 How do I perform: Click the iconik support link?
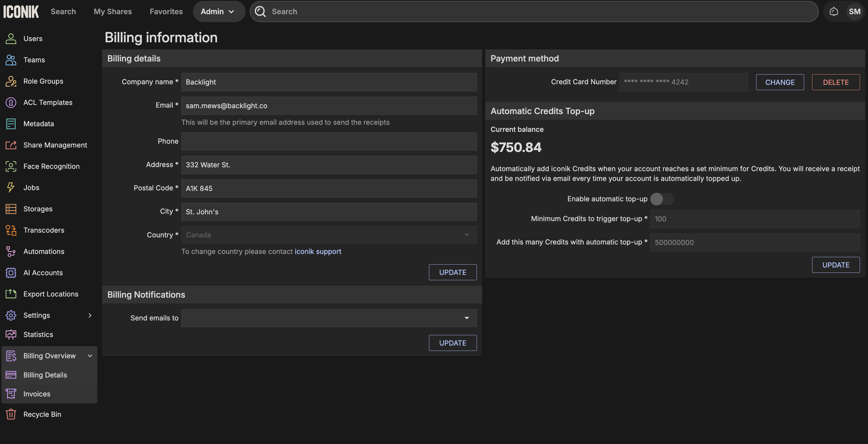pyautogui.click(x=317, y=252)
